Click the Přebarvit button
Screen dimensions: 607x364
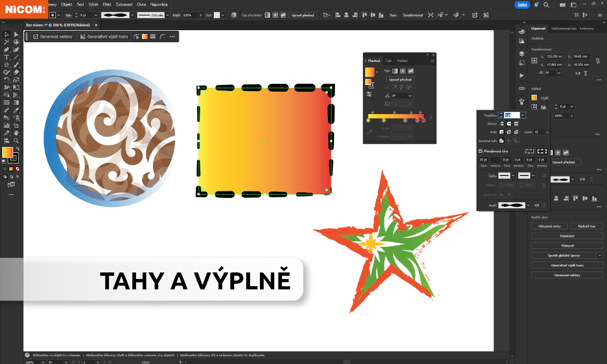tap(567, 246)
